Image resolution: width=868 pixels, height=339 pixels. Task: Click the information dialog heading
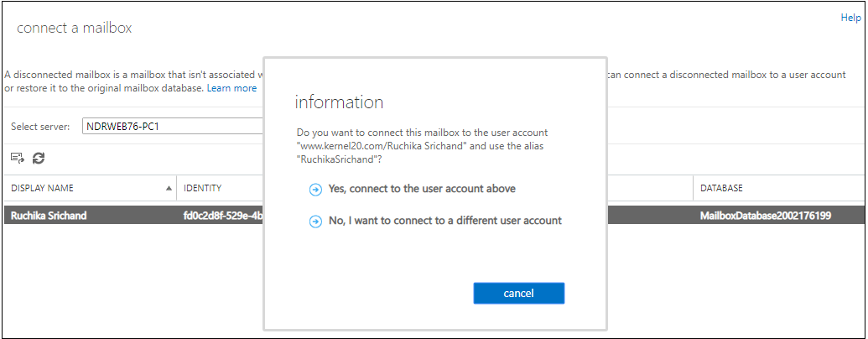point(340,102)
